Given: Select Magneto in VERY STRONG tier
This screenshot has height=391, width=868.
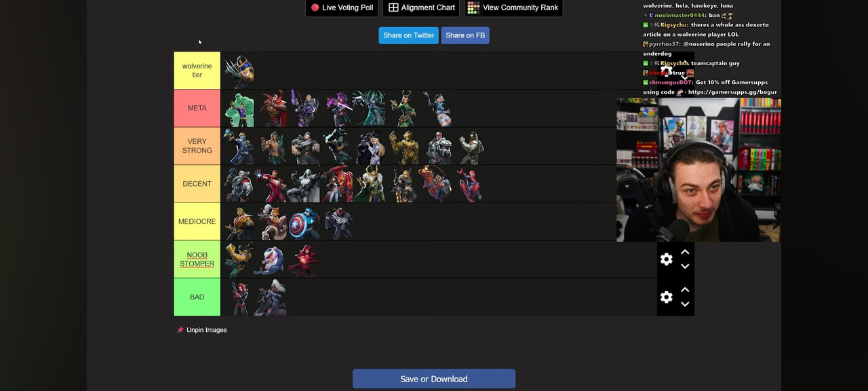Looking at the screenshot, I should [x=438, y=147].
